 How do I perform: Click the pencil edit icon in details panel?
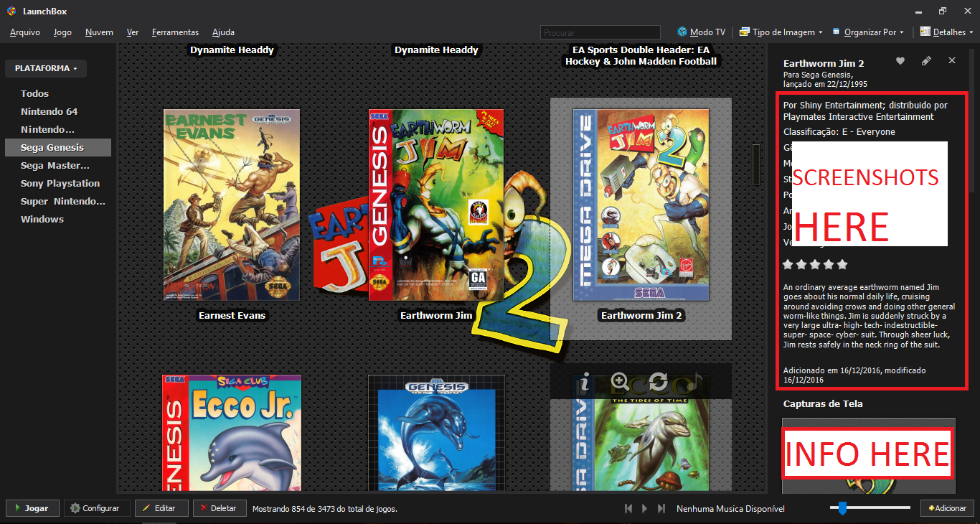point(926,61)
